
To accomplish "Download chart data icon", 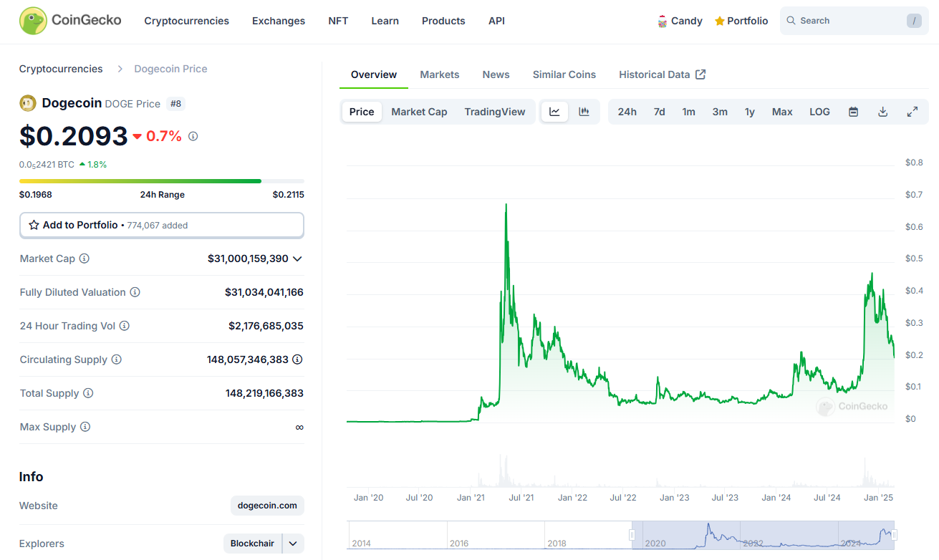I will coord(882,112).
